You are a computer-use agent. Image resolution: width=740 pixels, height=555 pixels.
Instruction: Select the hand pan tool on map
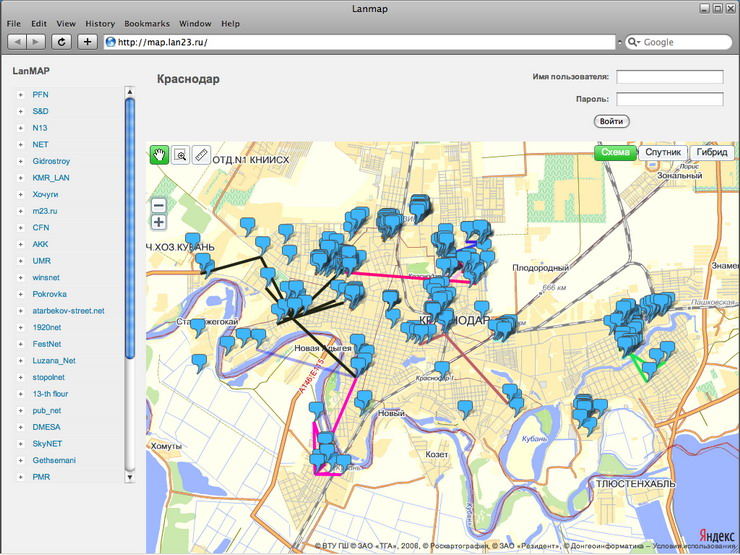[x=159, y=154]
